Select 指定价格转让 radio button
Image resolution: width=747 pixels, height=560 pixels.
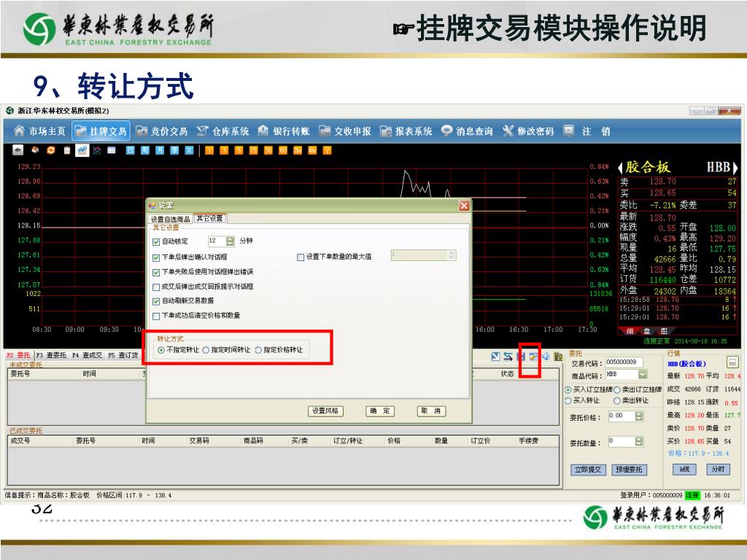258,350
